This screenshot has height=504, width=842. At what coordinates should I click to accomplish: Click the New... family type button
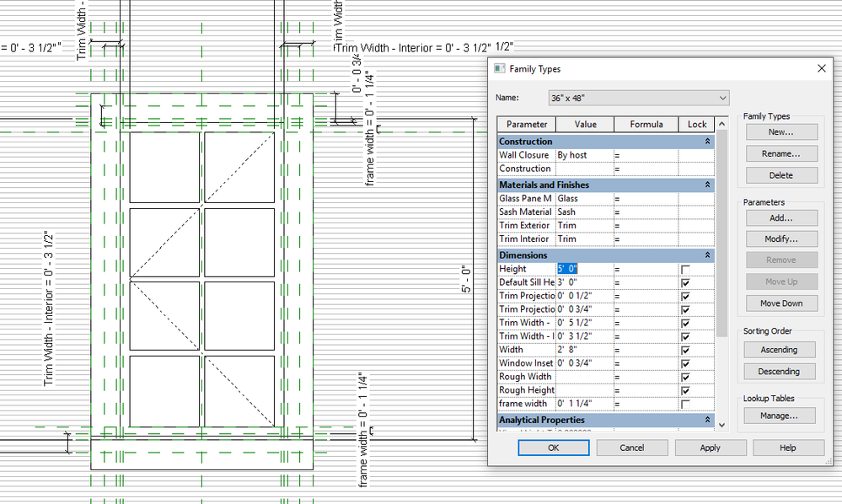781,132
